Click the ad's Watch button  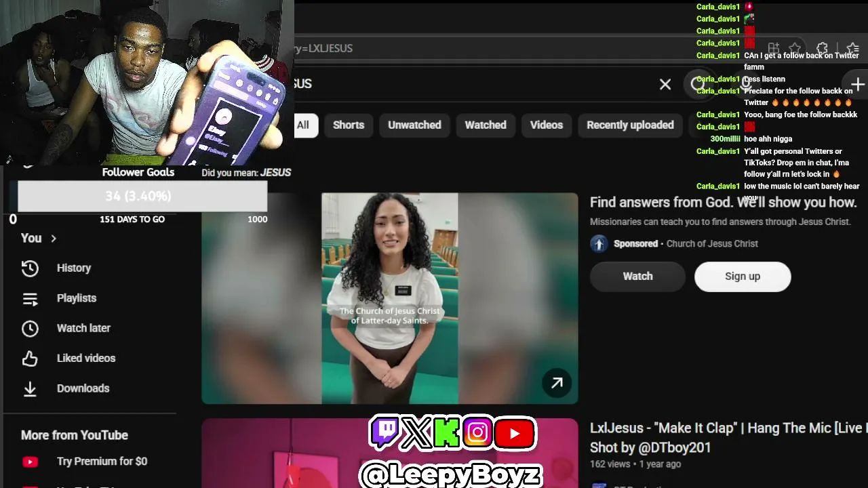(x=638, y=277)
